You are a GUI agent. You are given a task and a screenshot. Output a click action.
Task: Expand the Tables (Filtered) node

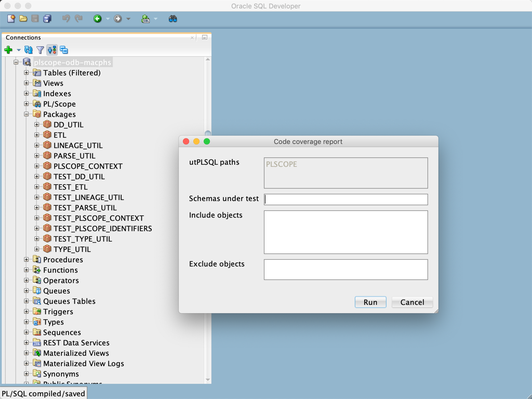coord(26,73)
